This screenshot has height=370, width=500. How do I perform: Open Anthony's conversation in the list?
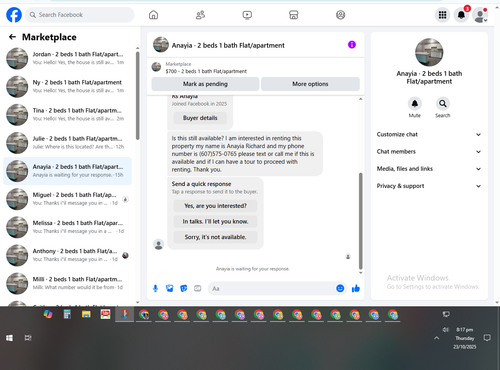[x=67, y=255]
